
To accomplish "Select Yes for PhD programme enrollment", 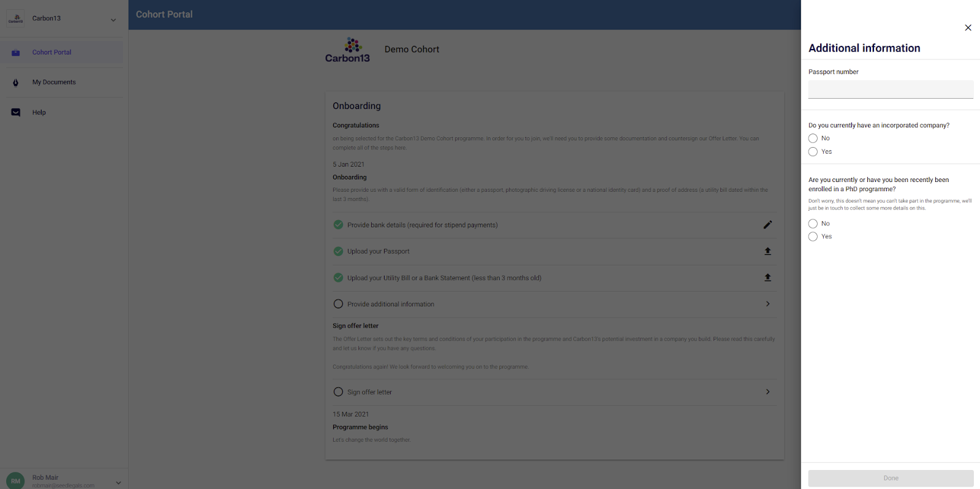I will (813, 237).
